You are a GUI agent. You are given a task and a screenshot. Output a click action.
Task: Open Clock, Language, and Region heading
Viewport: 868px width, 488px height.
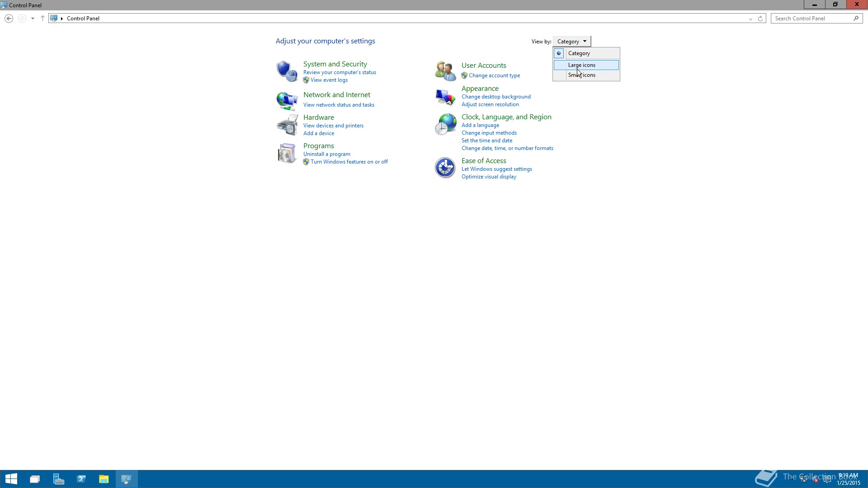[x=506, y=117]
